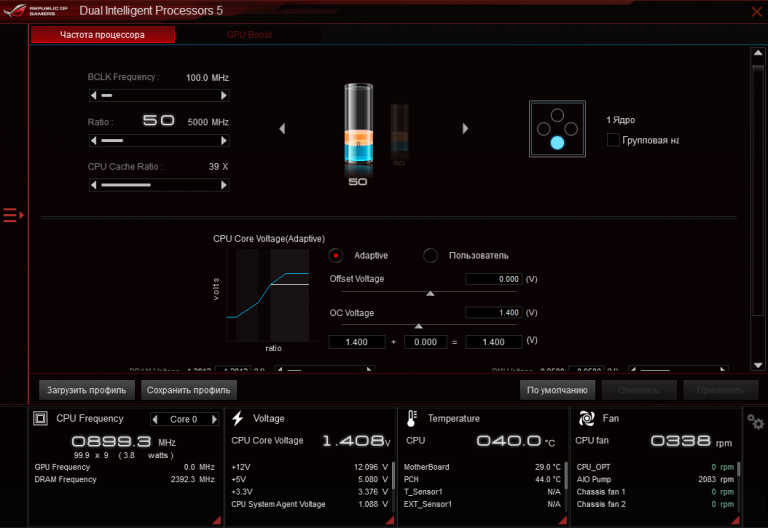This screenshot has width=768, height=528.
Task: Decrease BCLK Frequency with left arrow
Action: click(94, 96)
